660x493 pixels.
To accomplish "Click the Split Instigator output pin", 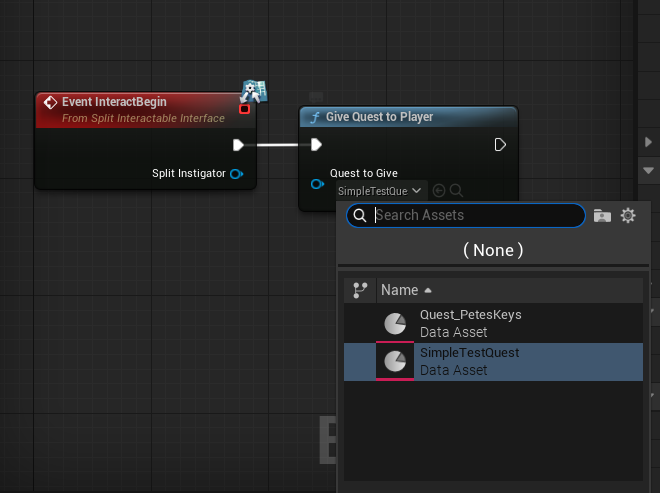I will point(236,174).
